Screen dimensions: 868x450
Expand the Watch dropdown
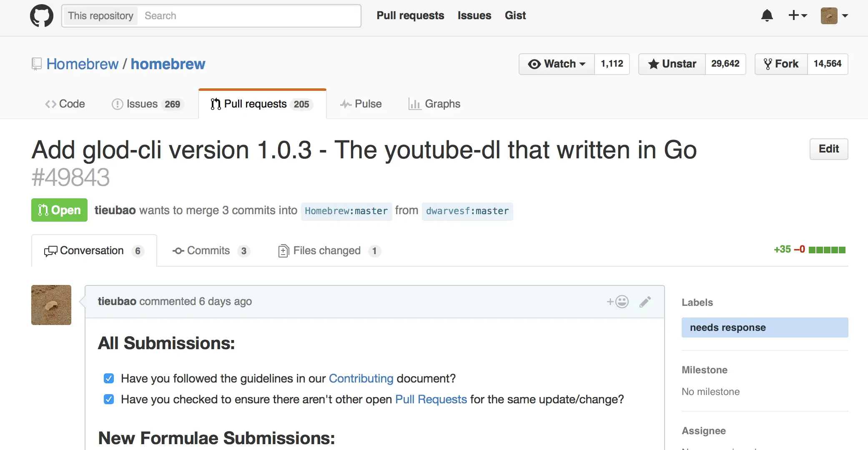(x=557, y=64)
